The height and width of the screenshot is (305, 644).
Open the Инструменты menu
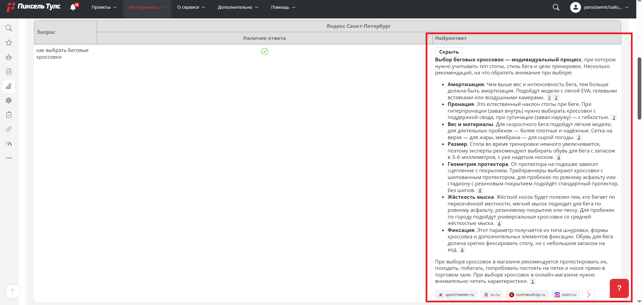[x=147, y=7]
